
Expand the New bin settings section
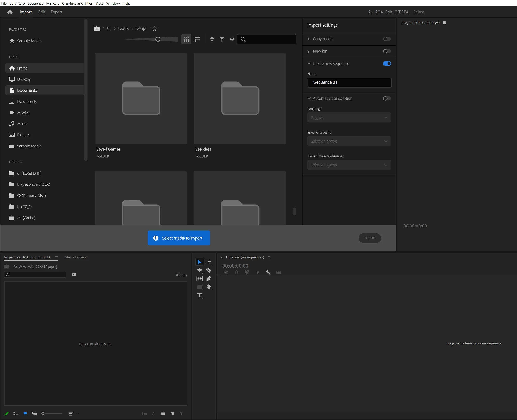(308, 51)
